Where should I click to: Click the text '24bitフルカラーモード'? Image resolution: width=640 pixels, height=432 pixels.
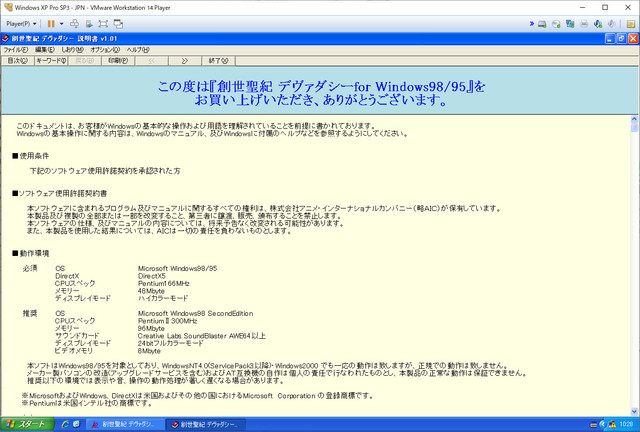point(170,343)
